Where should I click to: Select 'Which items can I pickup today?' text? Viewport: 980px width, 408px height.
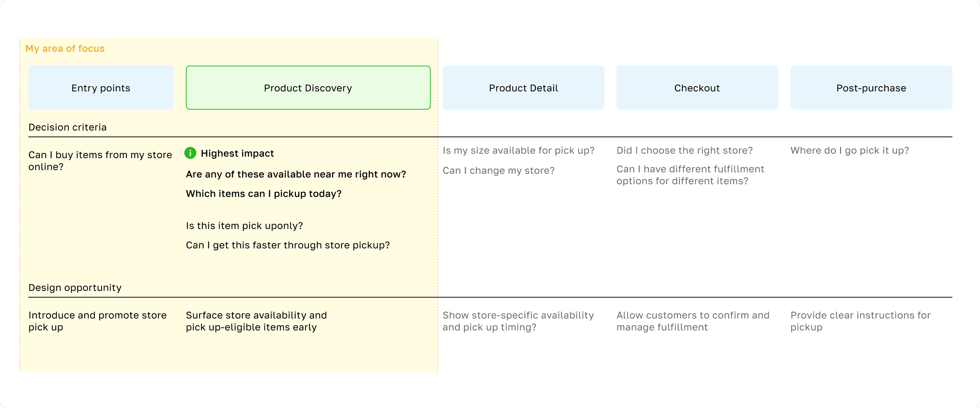click(263, 194)
